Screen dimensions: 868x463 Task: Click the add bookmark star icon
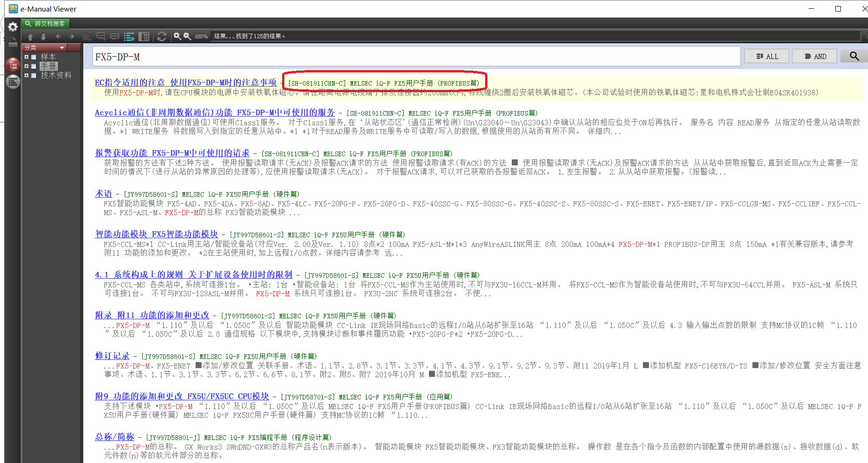[87, 36]
